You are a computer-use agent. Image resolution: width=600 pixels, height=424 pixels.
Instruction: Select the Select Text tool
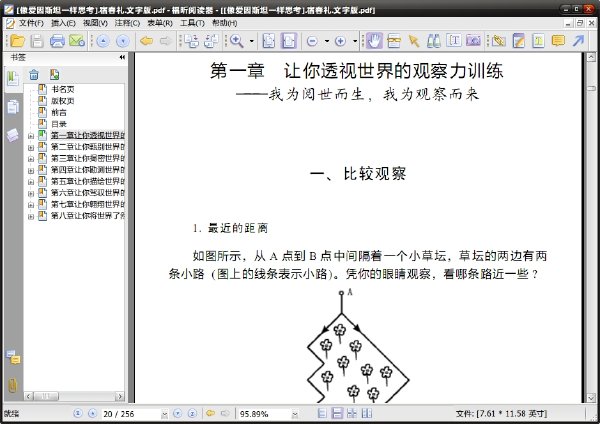[453, 41]
